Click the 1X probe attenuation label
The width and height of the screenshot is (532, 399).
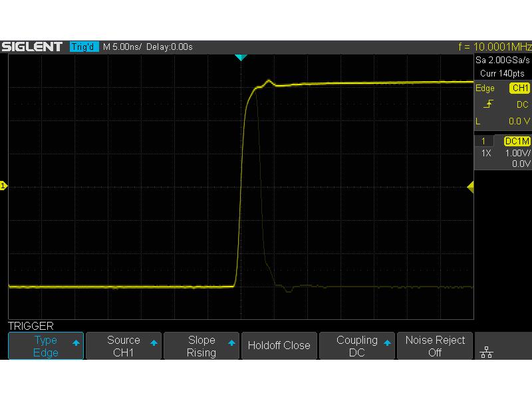pos(486,153)
